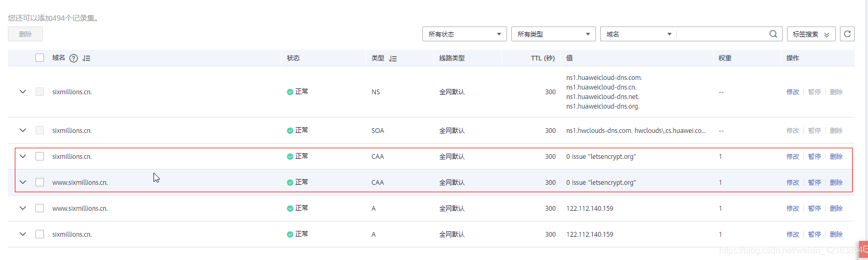Click the domain name help question icon
868x260 pixels.
click(x=74, y=58)
